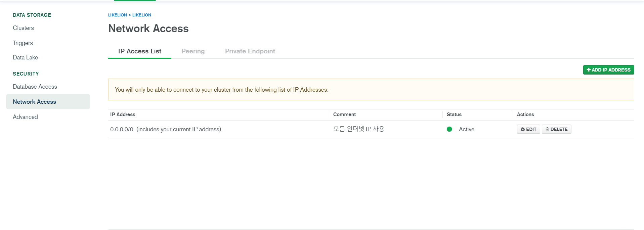Image resolution: width=644 pixels, height=230 pixels.
Task: Open the Peering tab
Action: 193,51
